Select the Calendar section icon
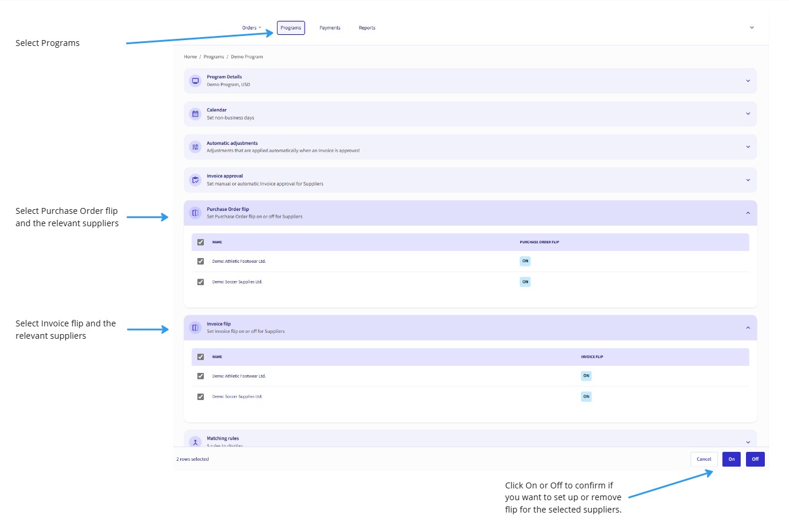 click(x=195, y=114)
